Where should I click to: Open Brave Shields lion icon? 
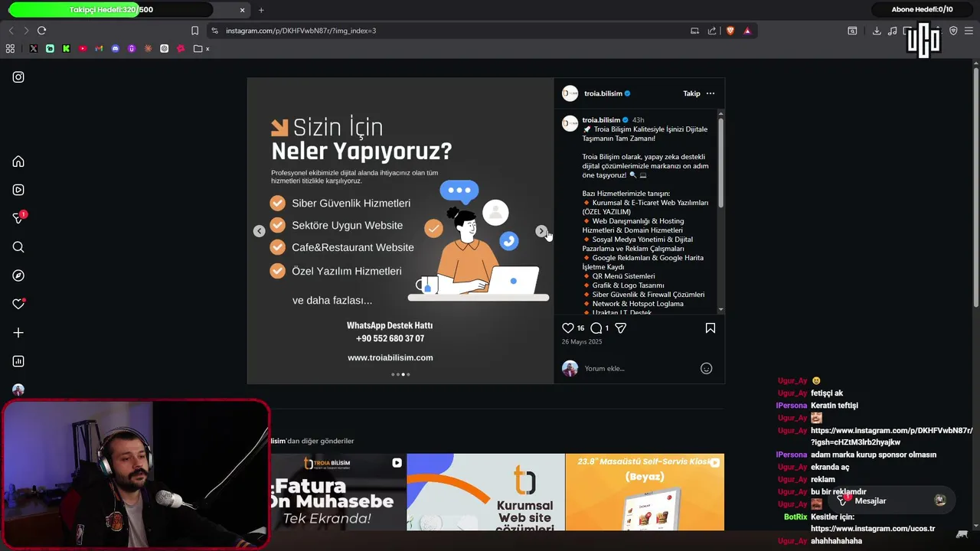point(730,31)
